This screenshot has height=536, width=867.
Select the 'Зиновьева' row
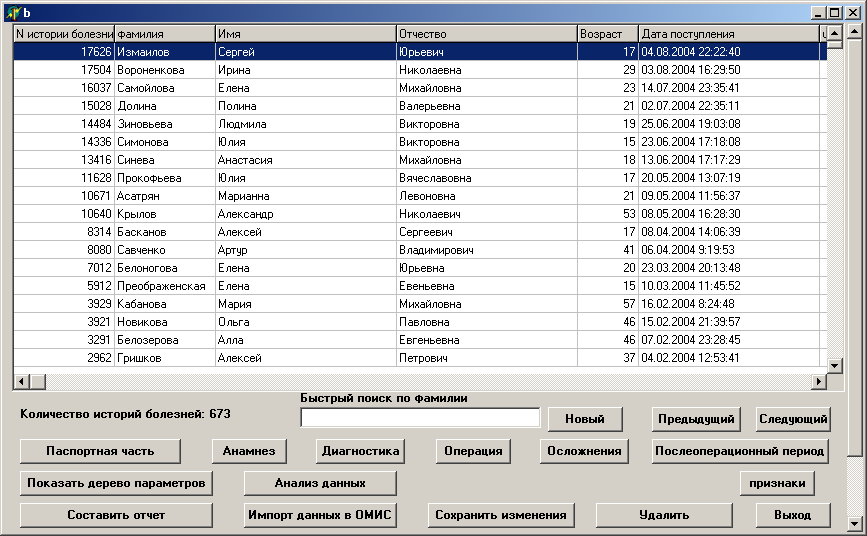pyautogui.click(x=420, y=124)
